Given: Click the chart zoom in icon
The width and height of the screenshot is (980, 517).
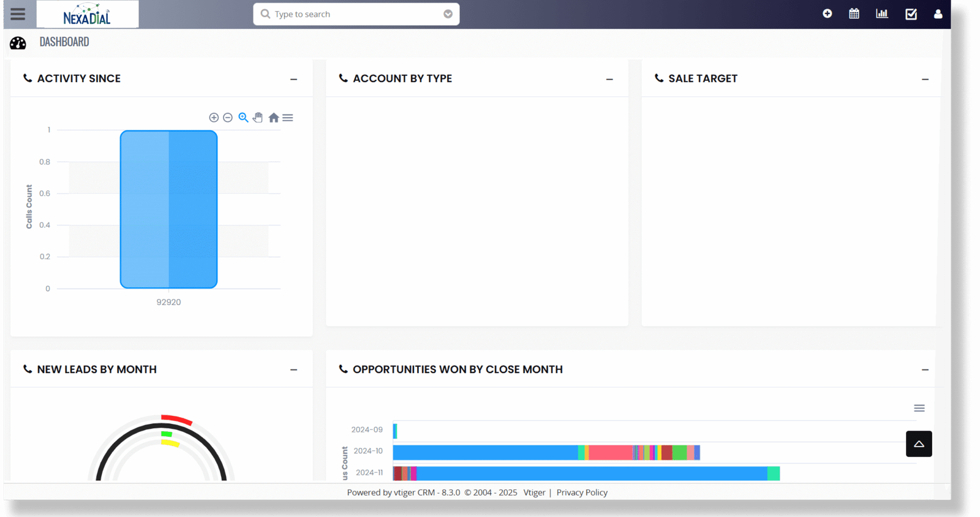Looking at the screenshot, I should [x=214, y=118].
